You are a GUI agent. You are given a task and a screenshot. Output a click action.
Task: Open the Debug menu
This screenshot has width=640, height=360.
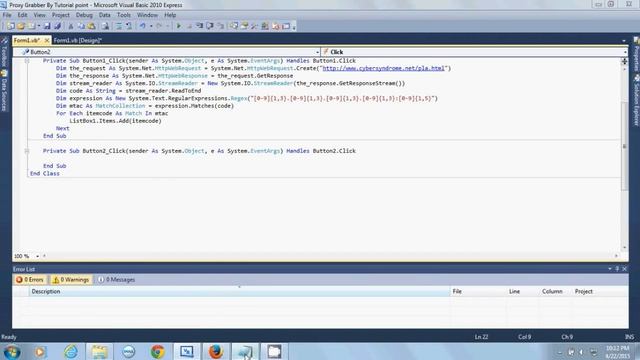pyautogui.click(x=84, y=15)
